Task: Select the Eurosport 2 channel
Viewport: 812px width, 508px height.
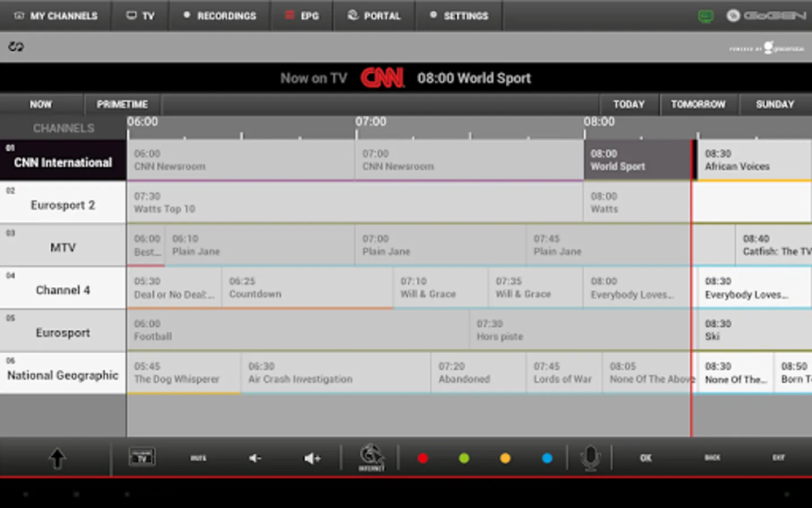Action: [63, 203]
